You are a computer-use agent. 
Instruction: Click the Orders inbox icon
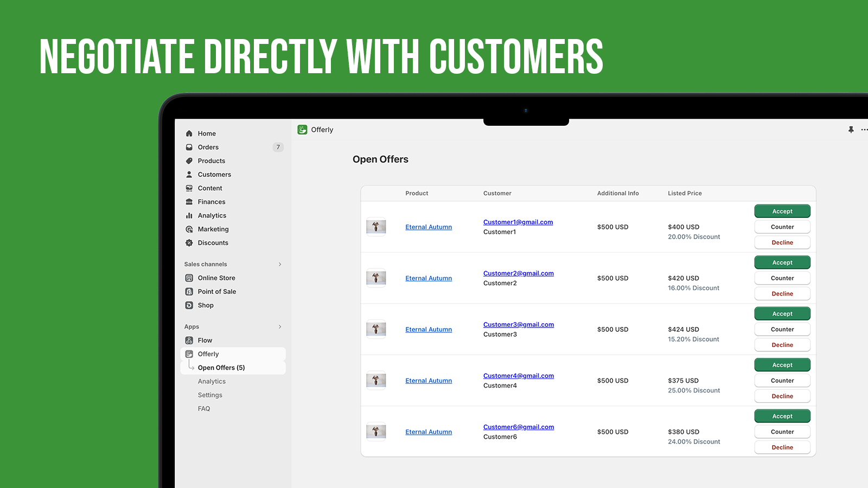click(x=189, y=147)
